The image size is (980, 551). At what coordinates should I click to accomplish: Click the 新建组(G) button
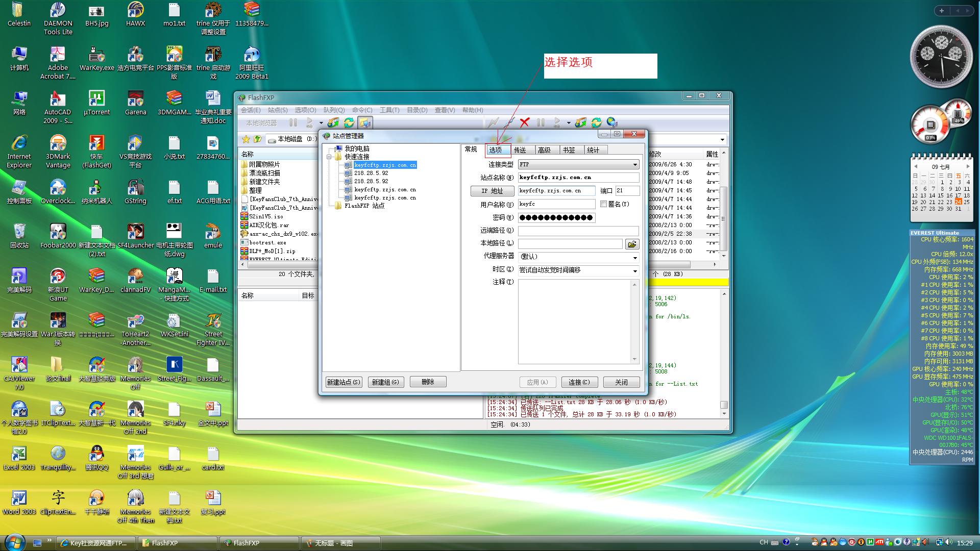[x=385, y=382]
